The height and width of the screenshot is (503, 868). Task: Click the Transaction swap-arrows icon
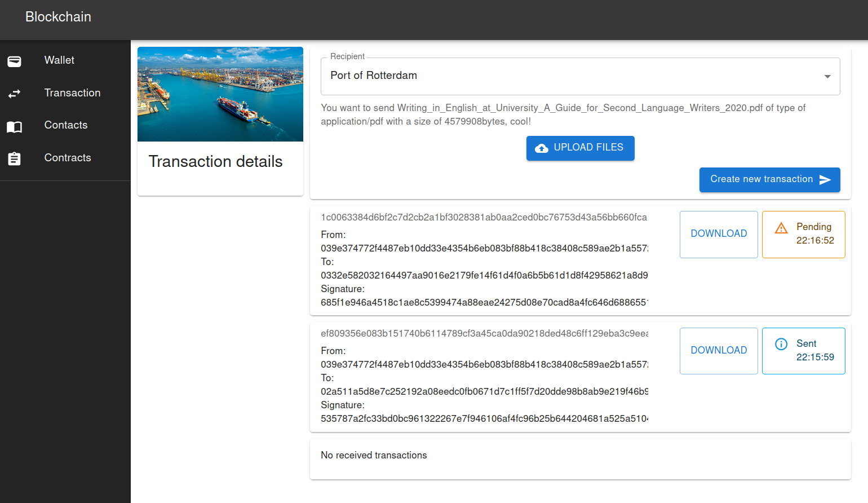click(15, 94)
